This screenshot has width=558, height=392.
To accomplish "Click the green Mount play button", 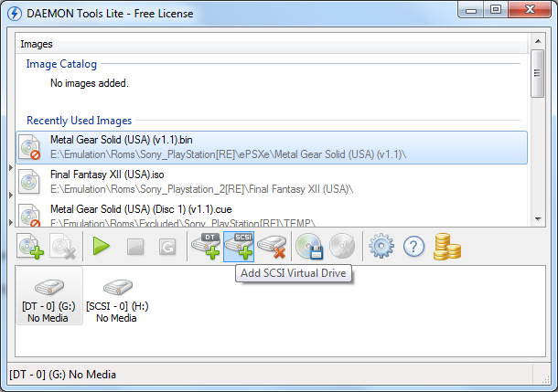I will pos(102,246).
